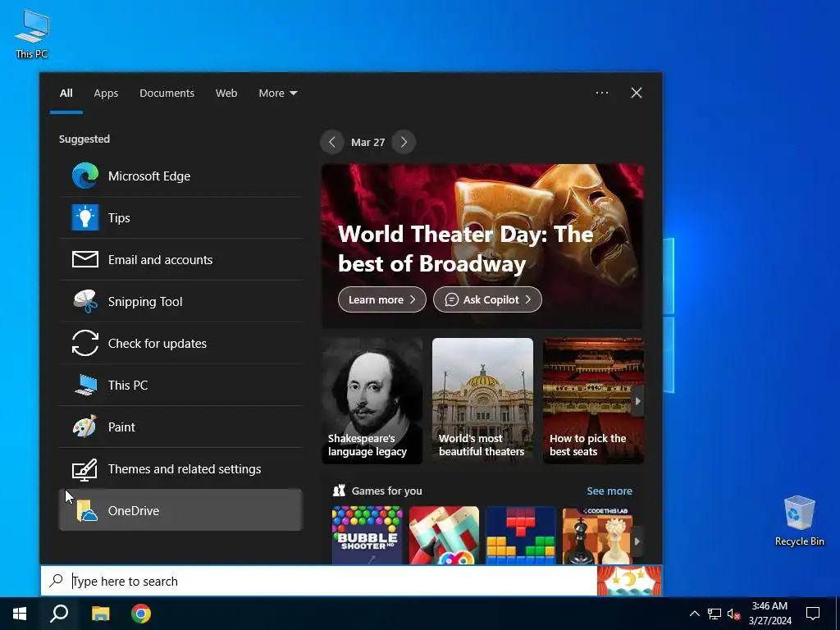Click the Type here to search field

tap(319, 581)
